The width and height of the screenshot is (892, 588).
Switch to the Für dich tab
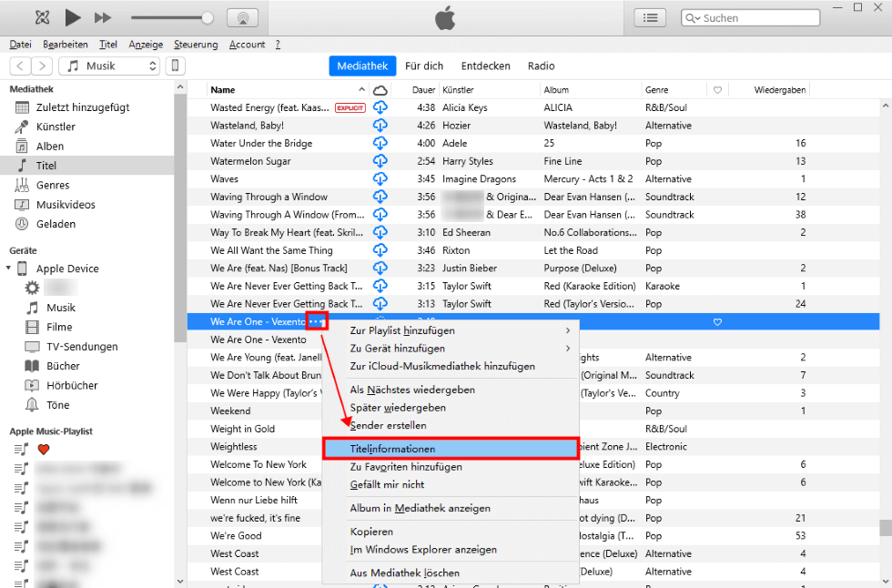tap(424, 66)
